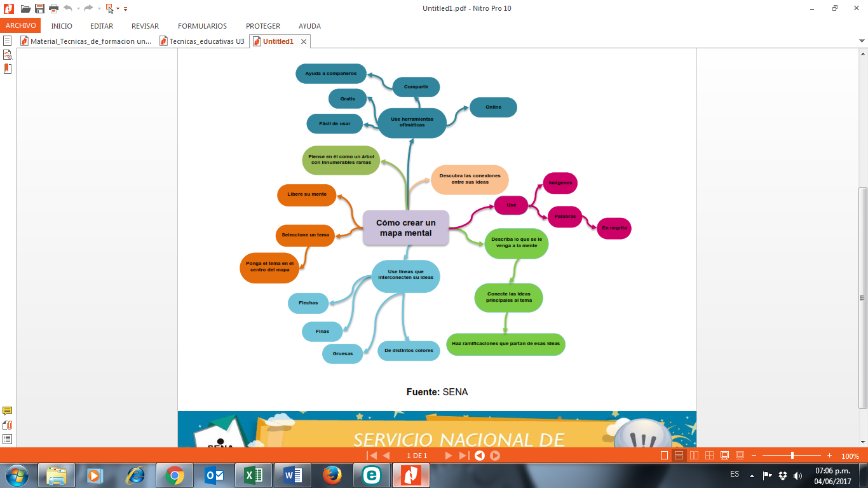Open the Bookmarks panel in left sidebar
This screenshot has height=488, width=868.
coord(8,69)
